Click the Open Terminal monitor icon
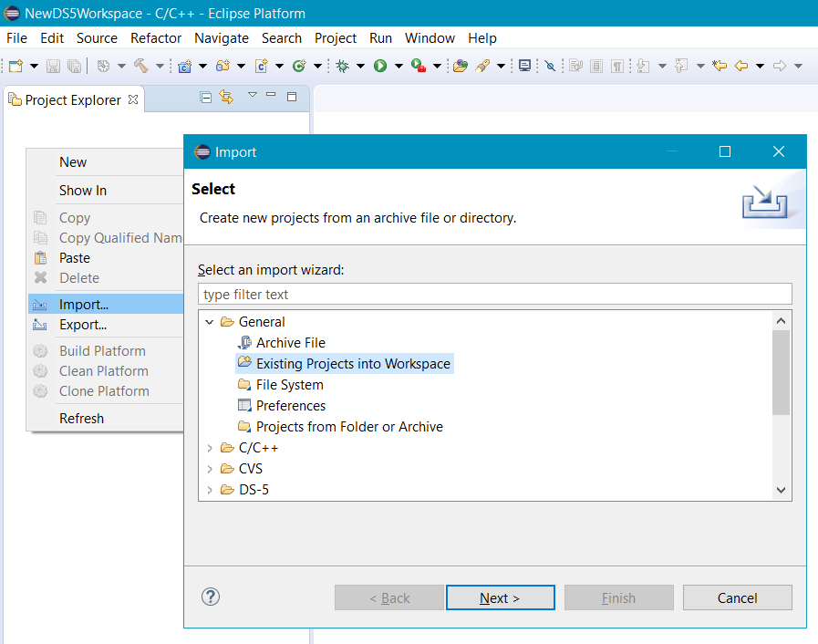The image size is (818, 644). [x=524, y=66]
